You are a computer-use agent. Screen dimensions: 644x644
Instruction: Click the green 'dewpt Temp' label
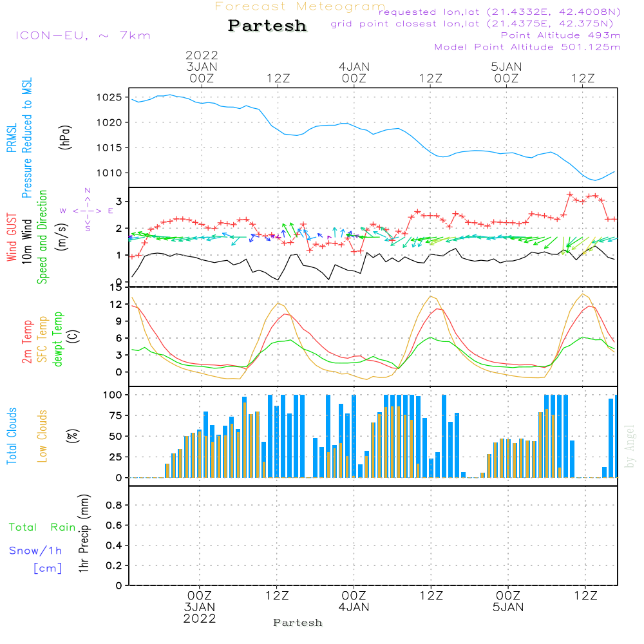tap(57, 339)
